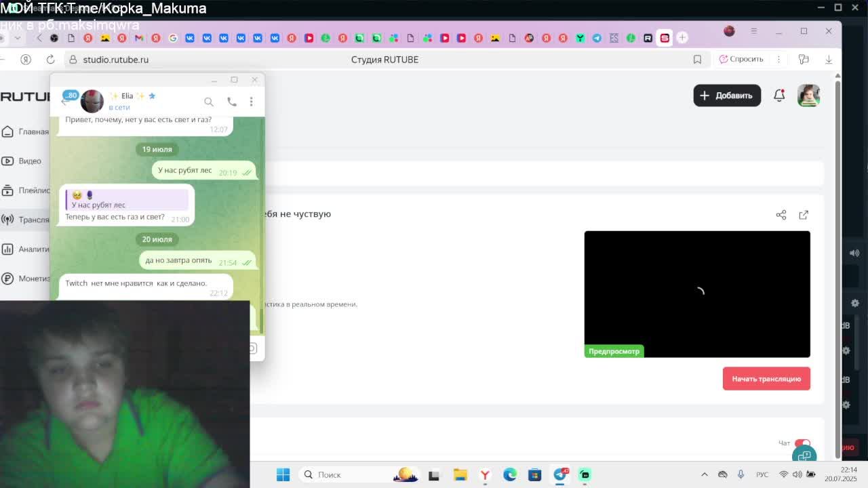Minimize the Telegram chat window
This screenshot has width=868, height=488.
[214, 80]
